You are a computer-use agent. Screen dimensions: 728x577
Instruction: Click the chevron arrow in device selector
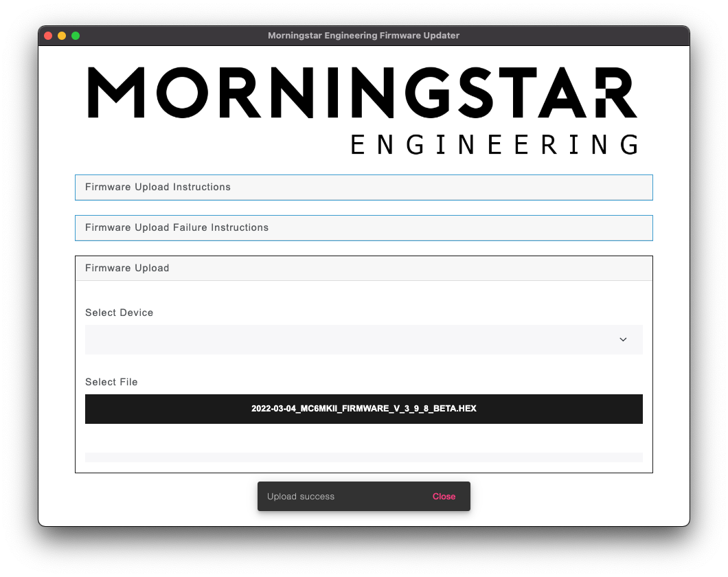[623, 340]
